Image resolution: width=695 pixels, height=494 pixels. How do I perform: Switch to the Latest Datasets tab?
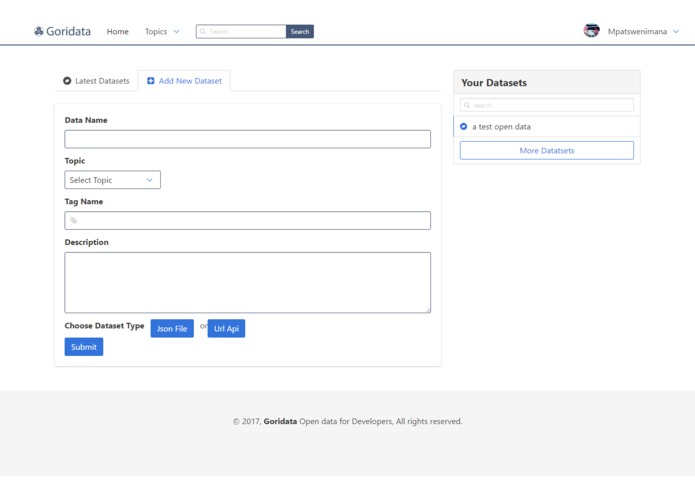coord(96,81)
